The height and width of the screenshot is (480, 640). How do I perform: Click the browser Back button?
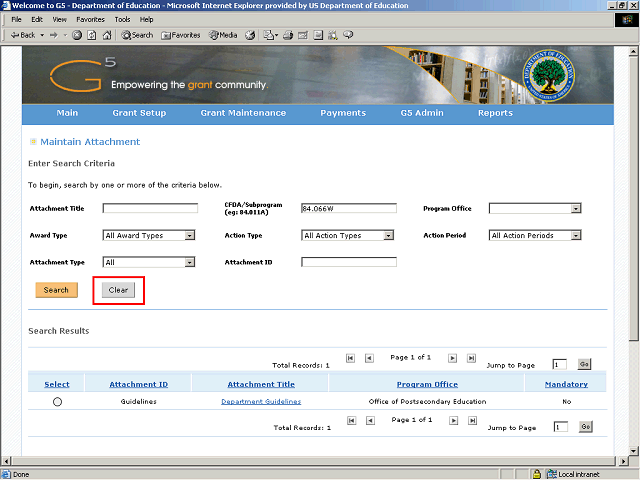click(x=22, y=35)
